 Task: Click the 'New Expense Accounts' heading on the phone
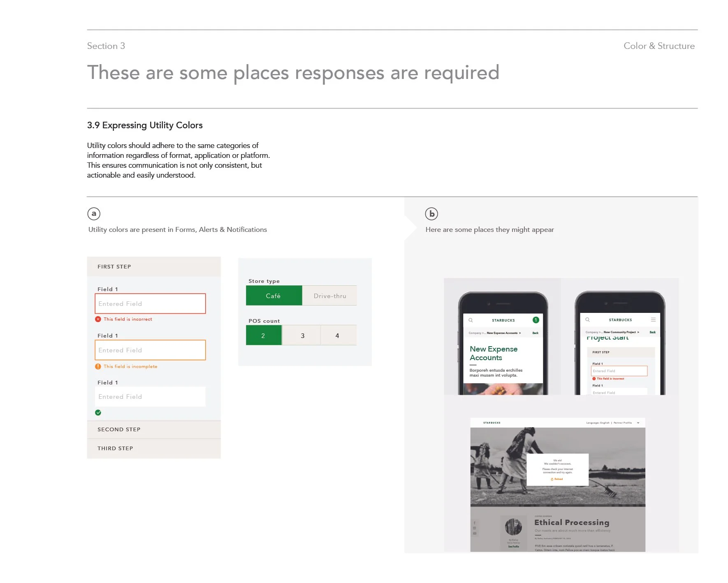494,353
